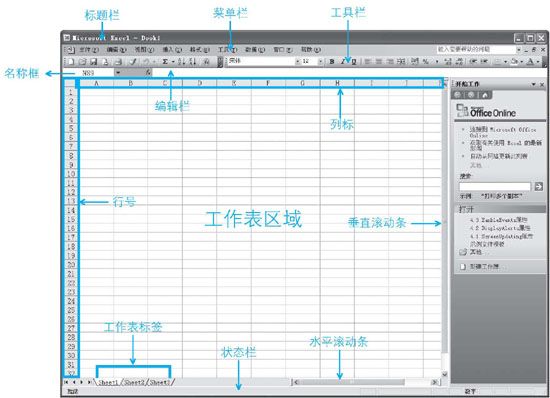Go to task pane Home icon

485,95
